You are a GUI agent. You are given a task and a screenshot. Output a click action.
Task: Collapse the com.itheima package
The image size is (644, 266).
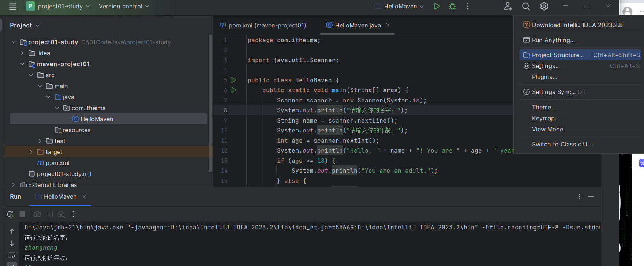point(57,108)
